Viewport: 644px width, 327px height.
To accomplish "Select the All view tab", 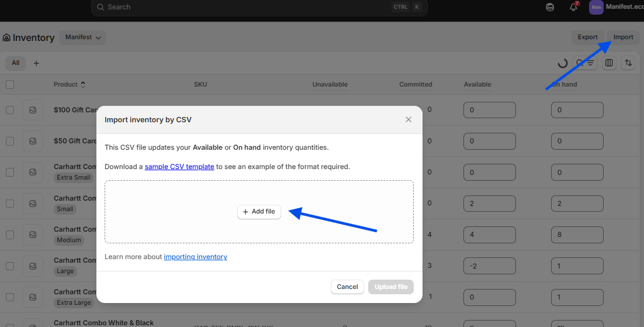I will click(15, 63).
